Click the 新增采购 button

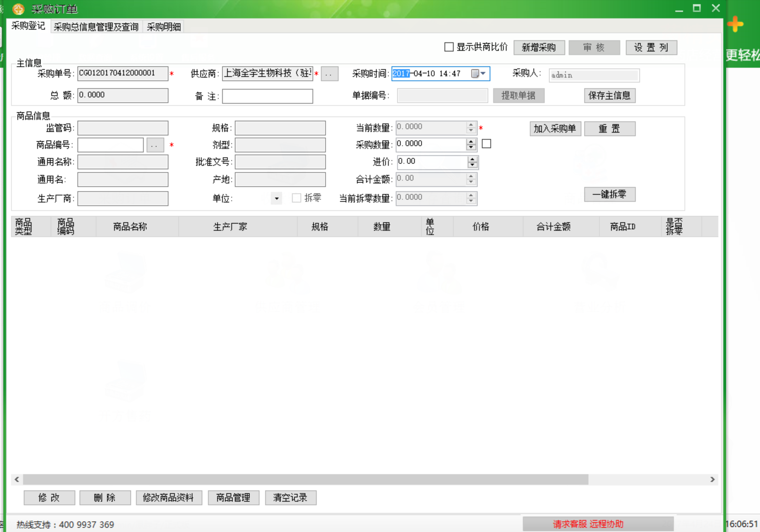539,48
